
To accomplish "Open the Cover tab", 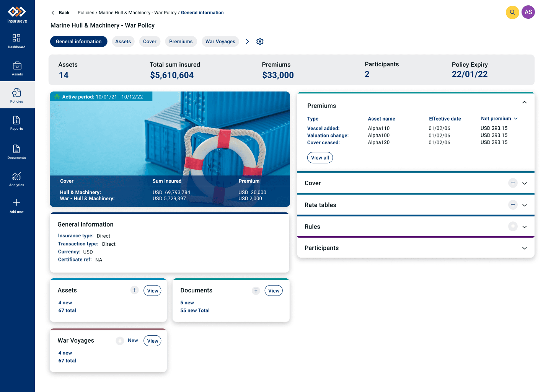I will pos(150,41).
